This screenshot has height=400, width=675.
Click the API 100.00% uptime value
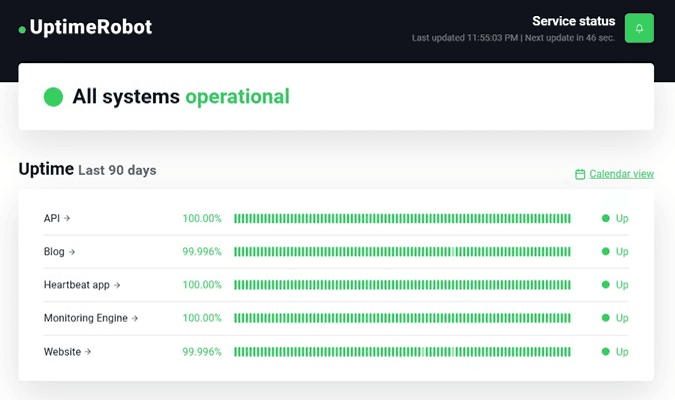click(202, 218)
